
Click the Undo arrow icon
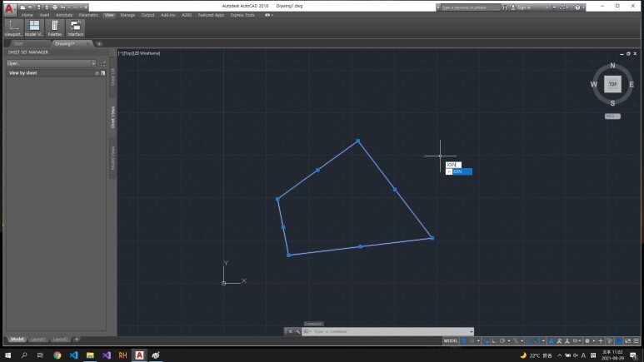pos(62,7)
